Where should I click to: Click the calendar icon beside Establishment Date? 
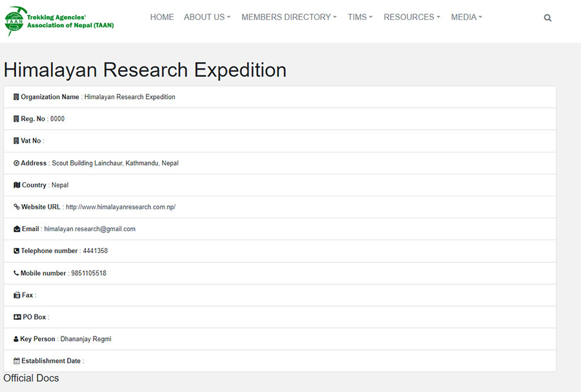pos(17,361)
